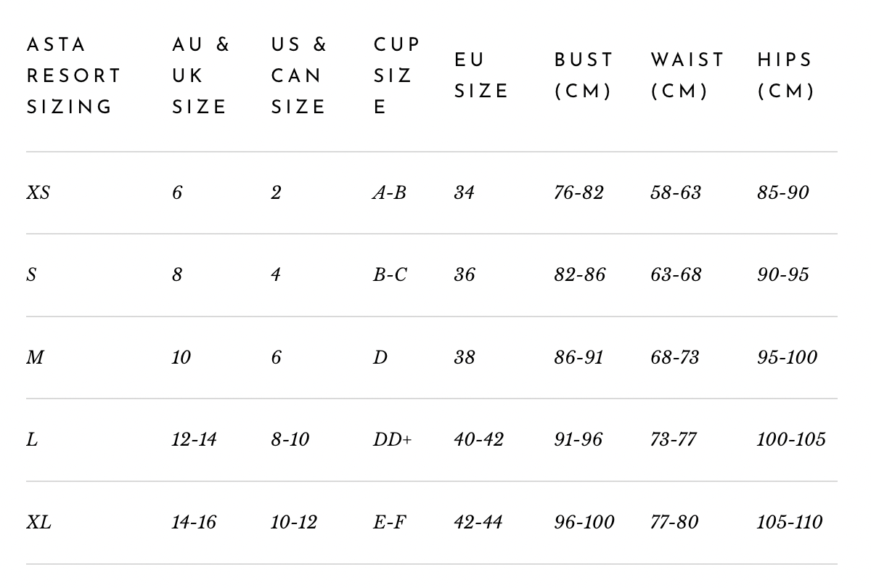
Task: Click the Asta Resort Sizing column header
Action: tap(73, 75)
